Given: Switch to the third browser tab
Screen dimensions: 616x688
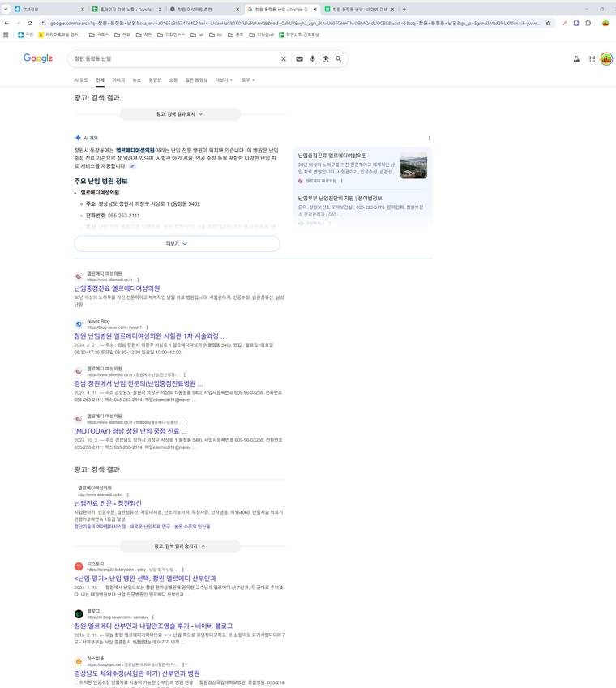Looking at the screenshot, I should click(203, 9).
